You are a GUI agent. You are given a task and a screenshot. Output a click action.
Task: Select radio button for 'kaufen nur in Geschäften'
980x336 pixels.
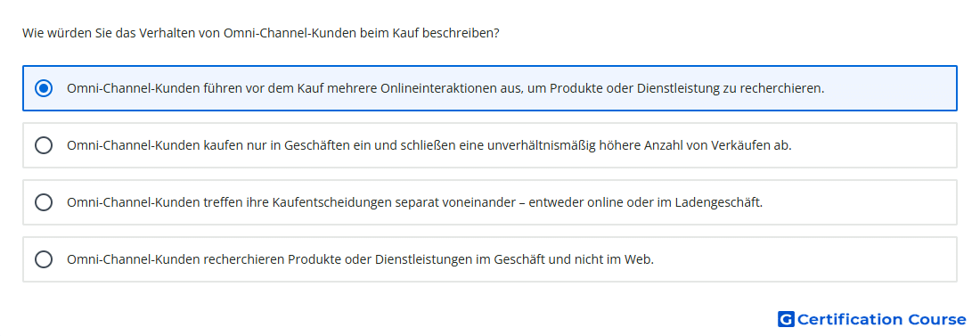[x=44, y=145]
